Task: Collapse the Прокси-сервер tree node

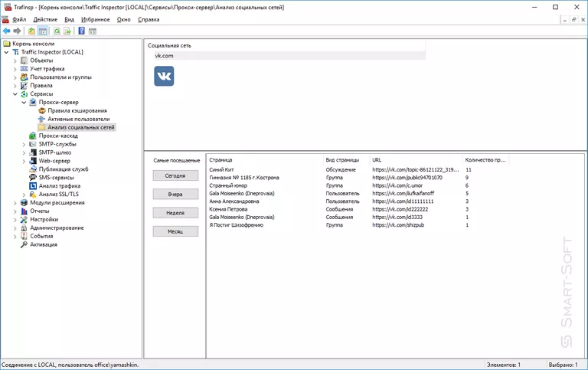Action: (24, 102)
